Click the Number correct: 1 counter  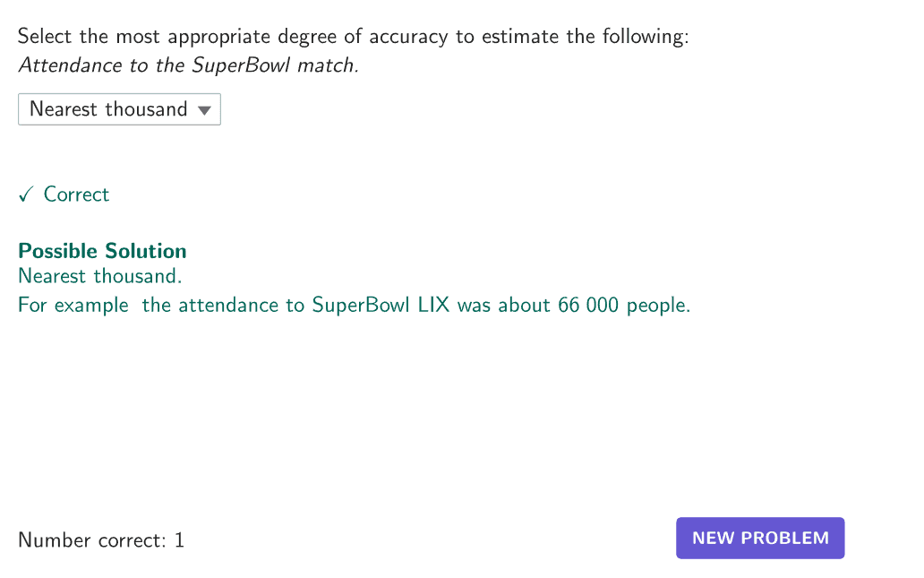tap(101, 540)
